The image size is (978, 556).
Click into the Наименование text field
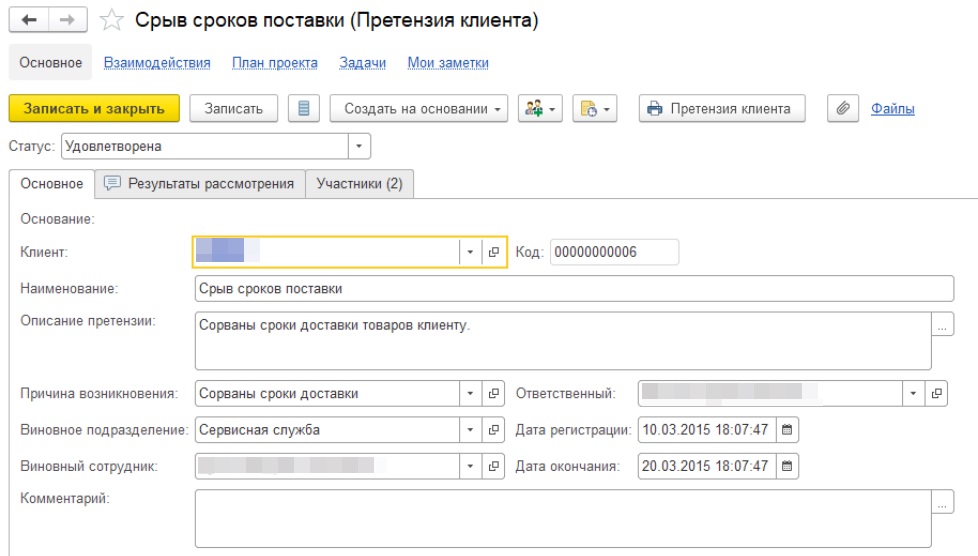pyautogui.click(x=574, y=289)
